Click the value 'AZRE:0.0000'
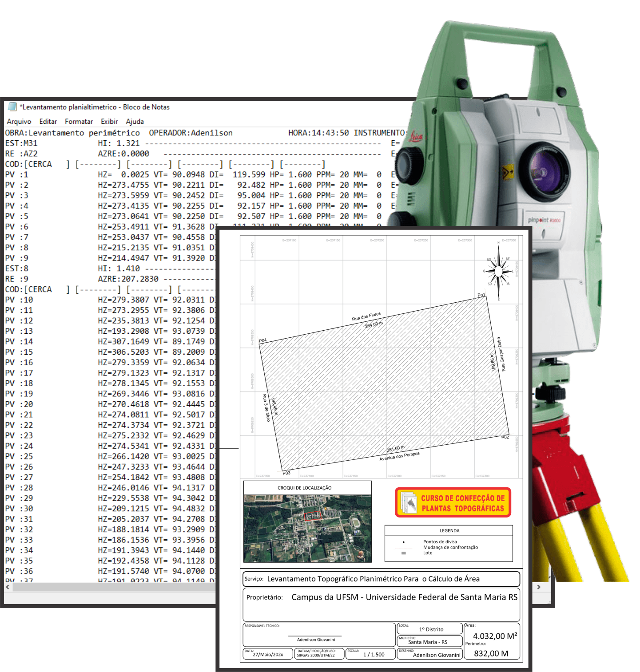640x672 pixels. click(123, 154)
